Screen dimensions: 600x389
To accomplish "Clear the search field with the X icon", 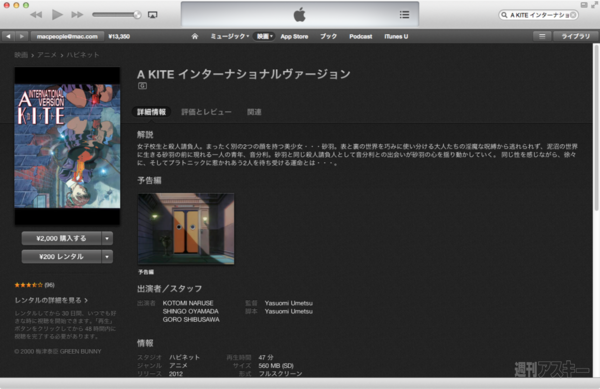I will (x=573, y=15).
